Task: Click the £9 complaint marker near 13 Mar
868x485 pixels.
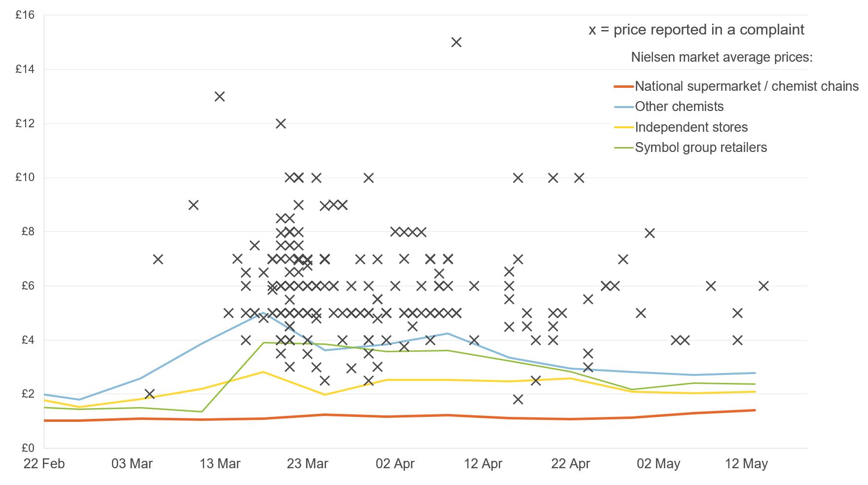Action: 193,205
